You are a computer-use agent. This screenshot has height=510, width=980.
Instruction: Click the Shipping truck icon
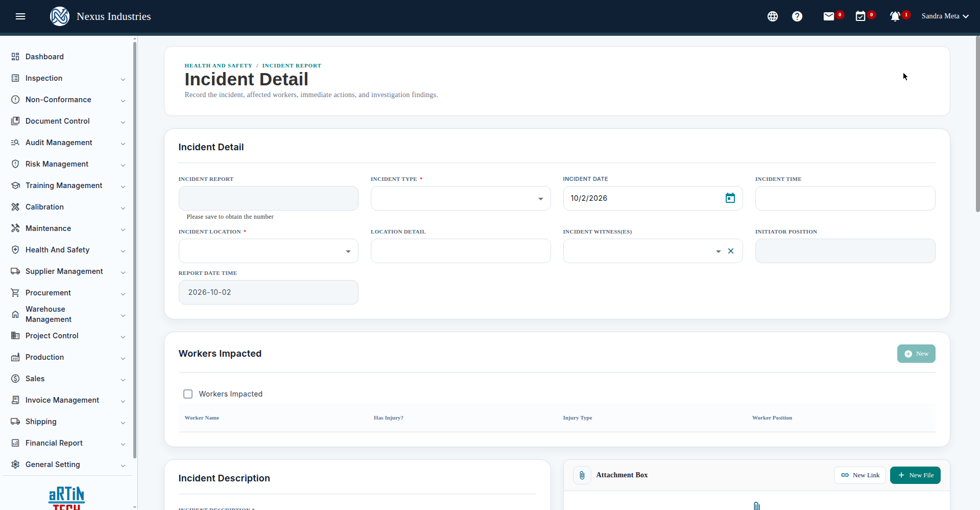[x=15, y=422]
